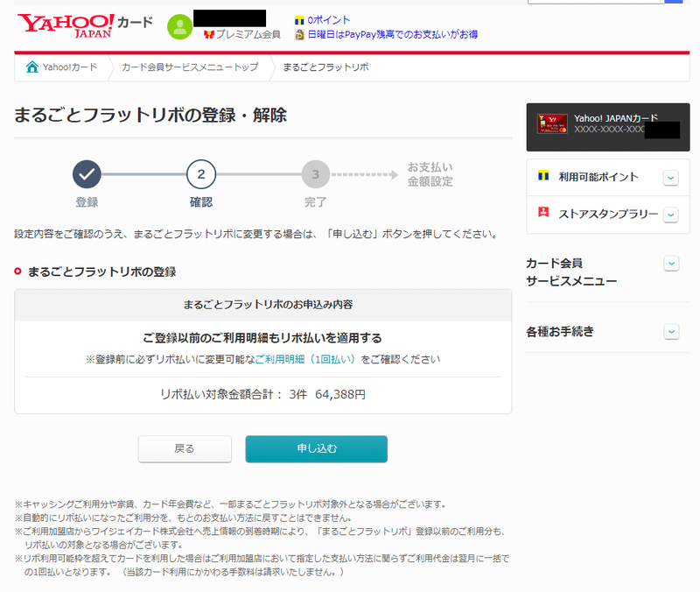
Task: Click the お支払い金額設定 step text
Action: pos(430,174)
